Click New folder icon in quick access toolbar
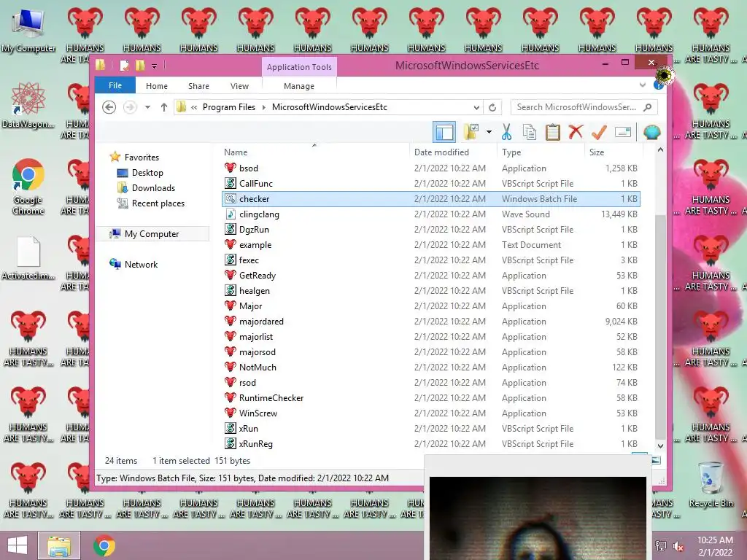Viewport: 747px width, 560px height. coord(139,65)
